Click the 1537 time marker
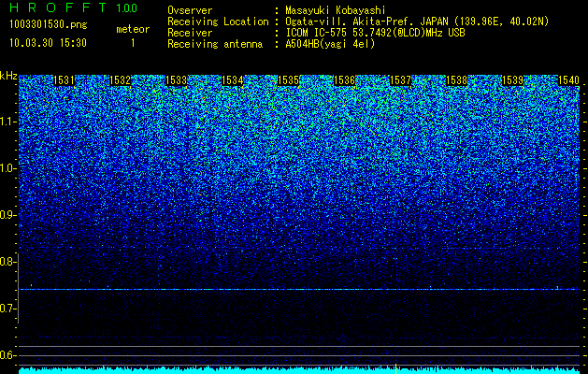This screenshot has width=588, height=374. [400, 80]
